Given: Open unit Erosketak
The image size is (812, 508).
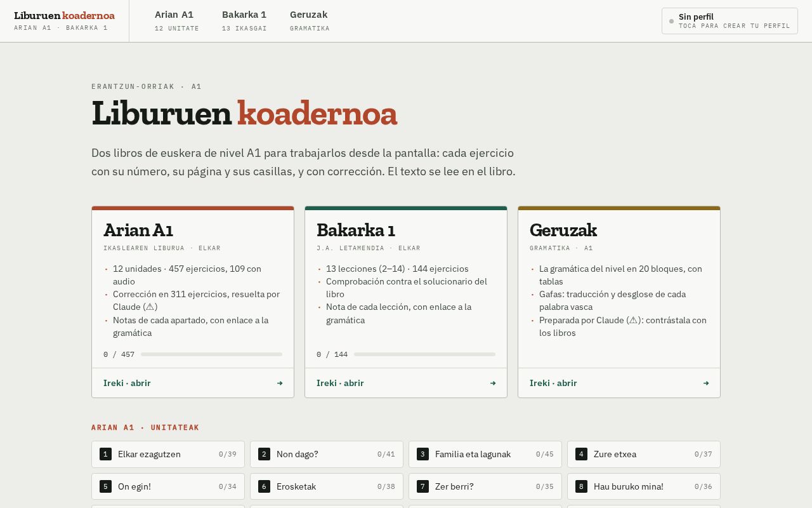Looking at the screenshot, I should (x=327, y=486).
